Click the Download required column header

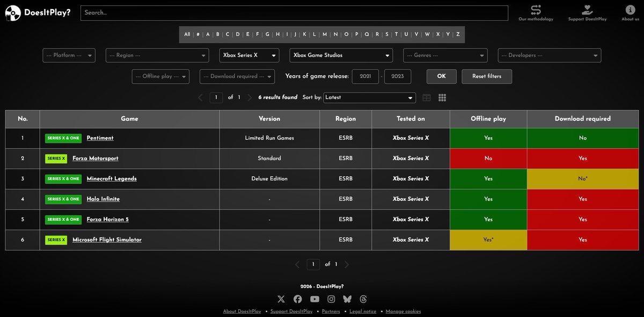pyautogui.click(x=583, y=119)
